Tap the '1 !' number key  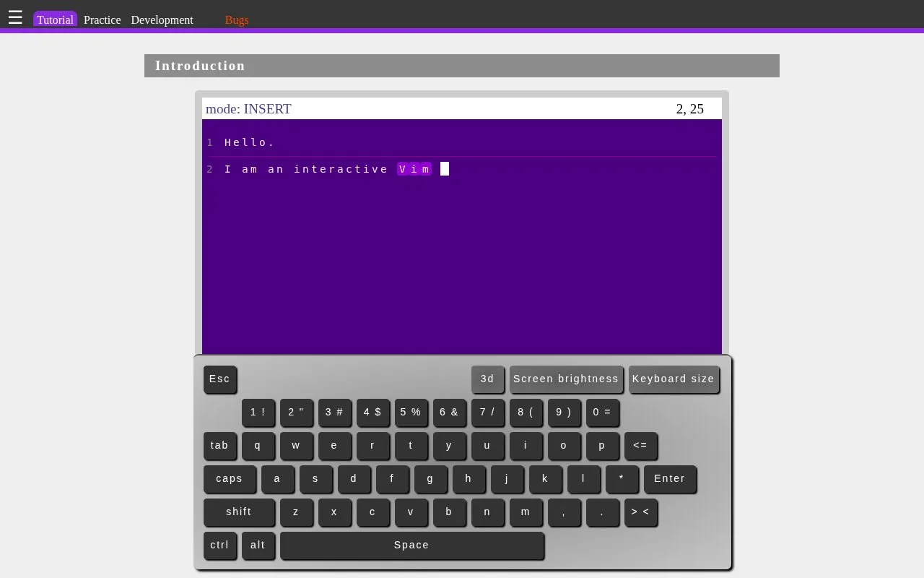pos(258,413)
